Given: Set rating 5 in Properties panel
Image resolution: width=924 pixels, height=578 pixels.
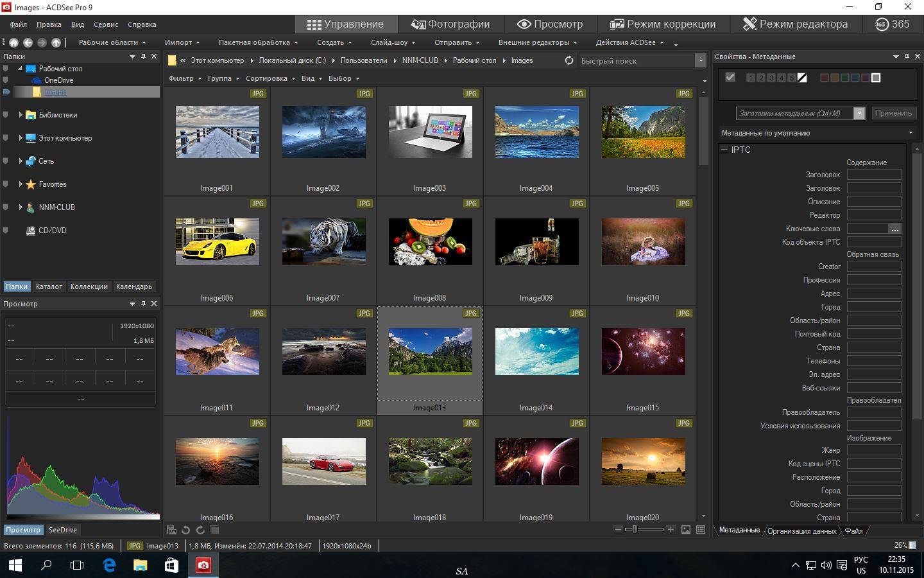Looking at the screenshot, I should click(x=792, y=78).
